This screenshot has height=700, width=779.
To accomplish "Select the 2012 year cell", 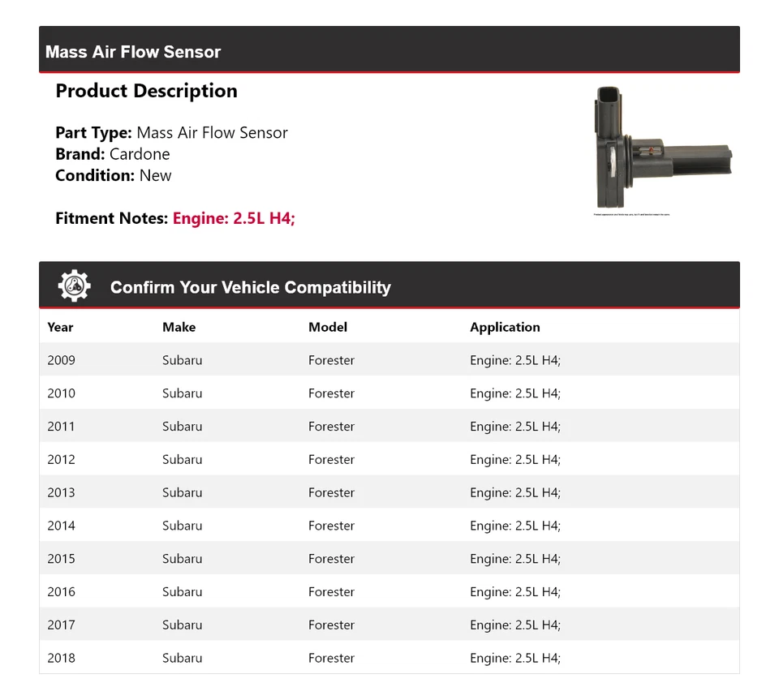I will 61,459.
